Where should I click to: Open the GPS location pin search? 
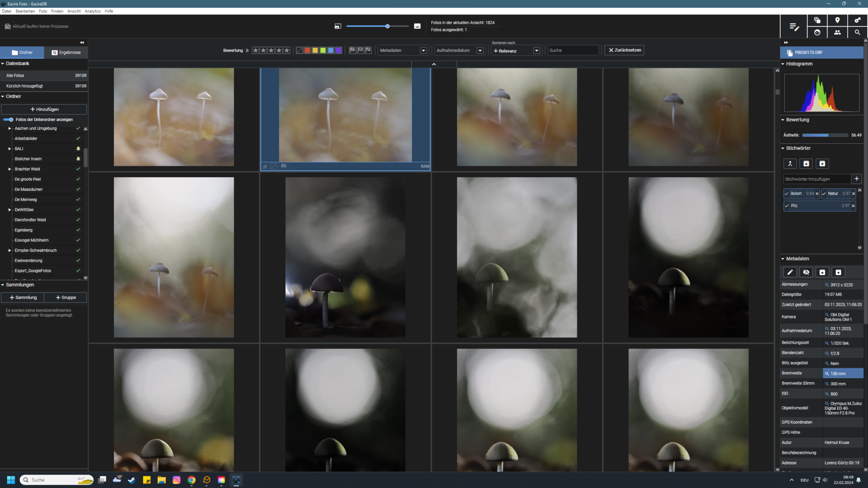click(837, 20)
